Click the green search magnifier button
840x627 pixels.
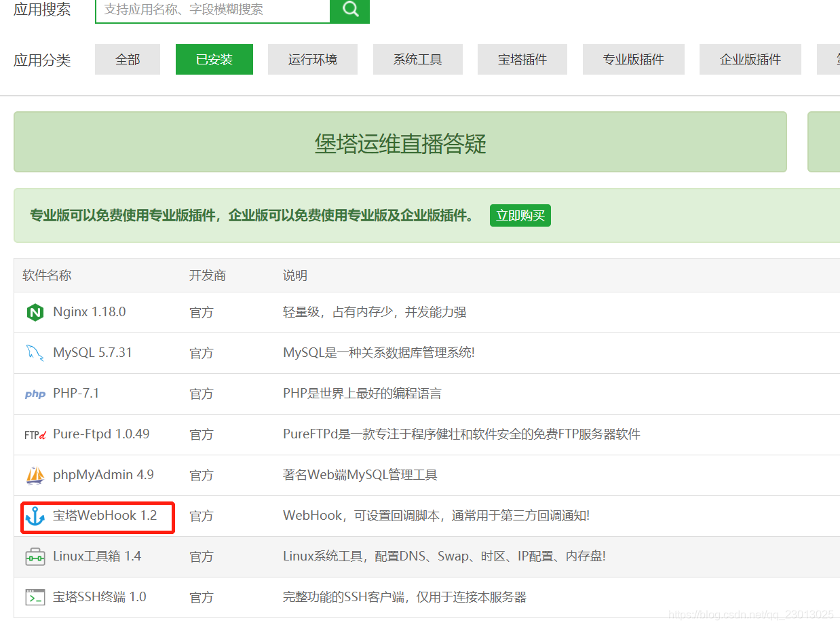coord(350,10)
